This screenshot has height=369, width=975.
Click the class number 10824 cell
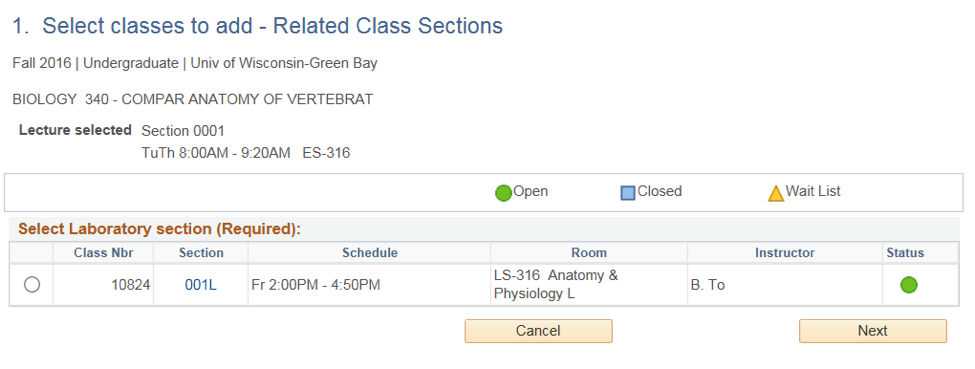[x=103, y=285]
